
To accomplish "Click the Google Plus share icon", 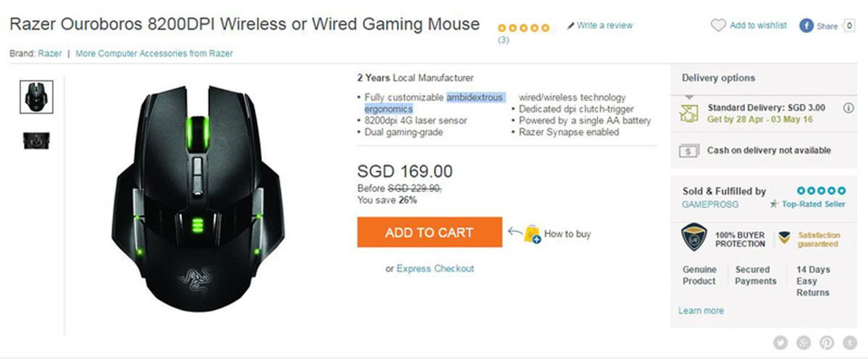I will pyautogui.click(x=803, y=343).
